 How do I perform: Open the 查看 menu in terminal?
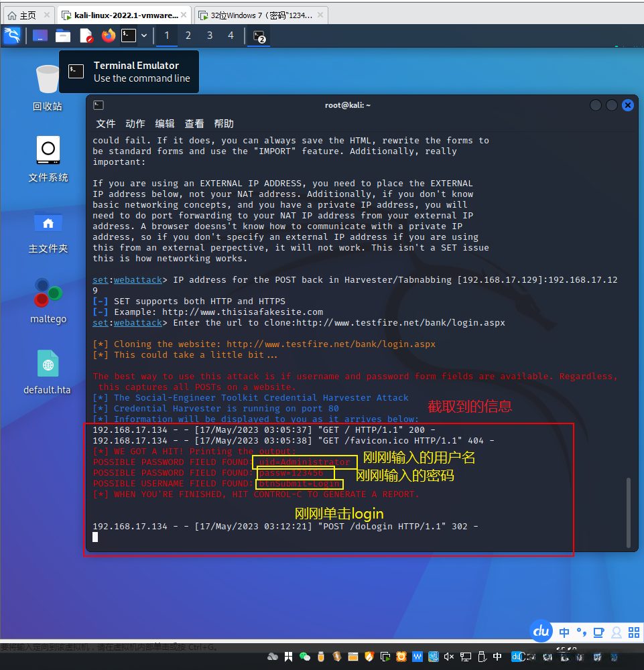tap(194, 124)
